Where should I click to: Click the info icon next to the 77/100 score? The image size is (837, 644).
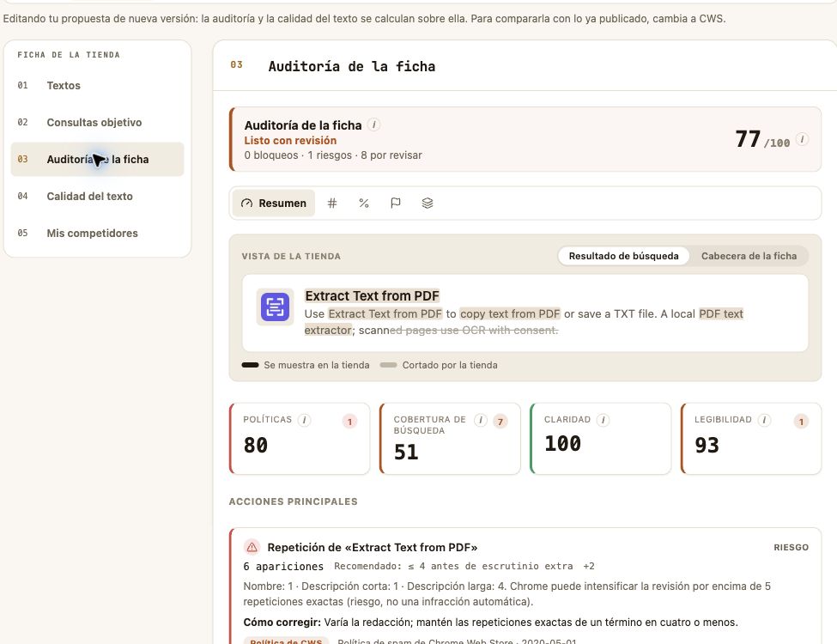802,139
